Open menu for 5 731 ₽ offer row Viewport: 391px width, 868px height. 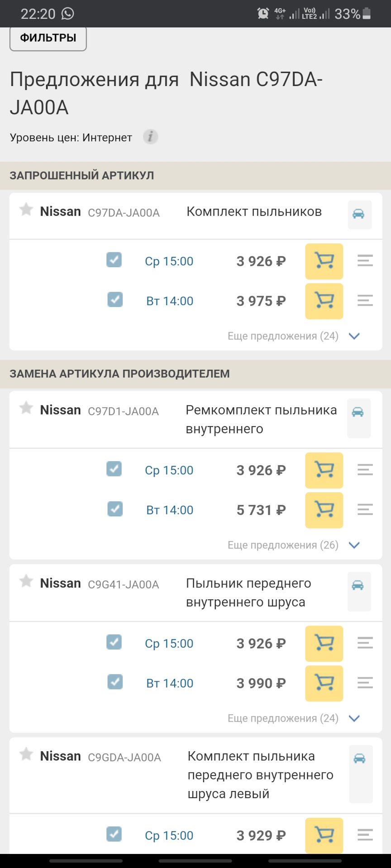click(x=365, y=510)
